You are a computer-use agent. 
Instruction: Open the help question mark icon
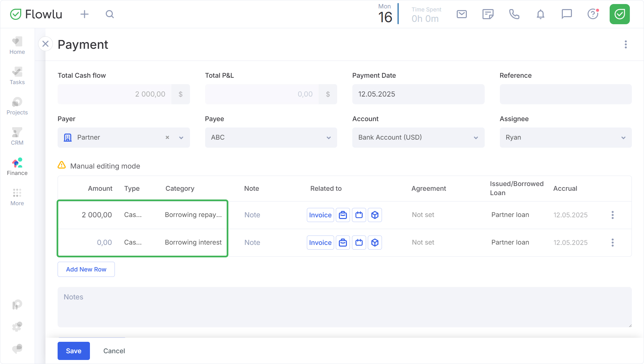592,14
